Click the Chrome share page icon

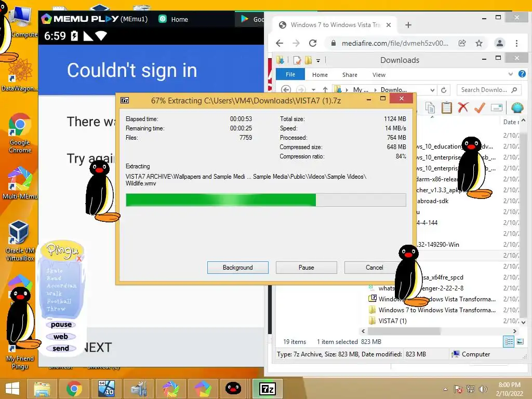462,43
